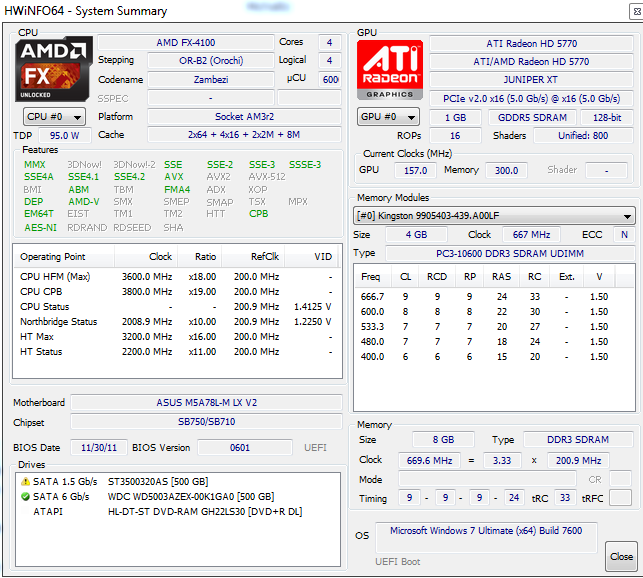643x578 pixels.
Task: Click the Unified: 800 shaders field
Action: coord(583,136)
